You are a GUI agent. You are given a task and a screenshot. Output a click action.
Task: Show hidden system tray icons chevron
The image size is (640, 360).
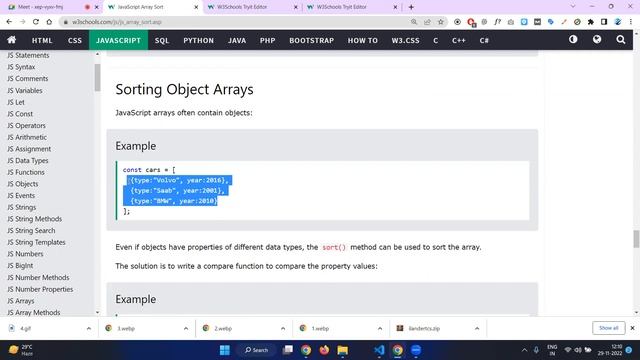tap(524, 350)
